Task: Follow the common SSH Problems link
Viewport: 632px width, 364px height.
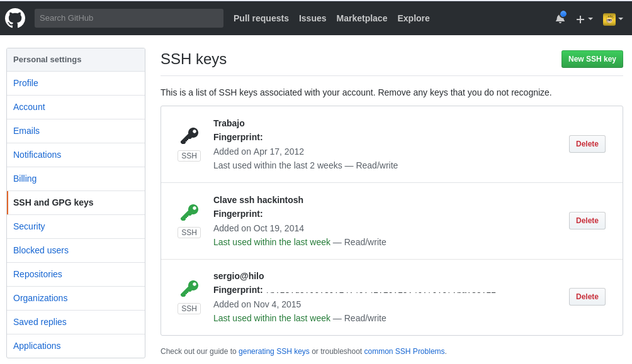Action: tap(405, 351)
